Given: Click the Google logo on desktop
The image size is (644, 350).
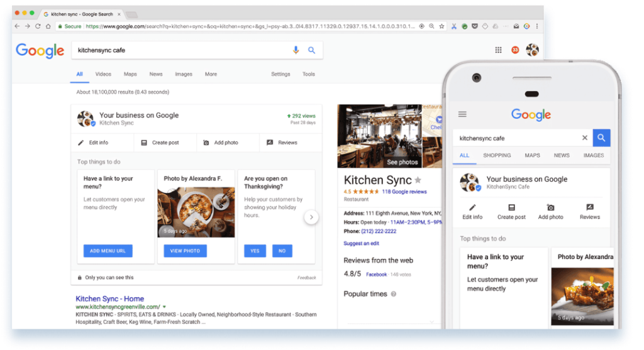Looking at the screenshot, I should [x=40, y=50].
